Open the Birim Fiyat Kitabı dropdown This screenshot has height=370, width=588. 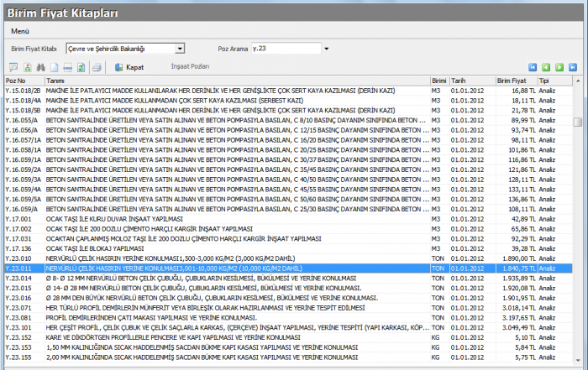pos(181,50)
